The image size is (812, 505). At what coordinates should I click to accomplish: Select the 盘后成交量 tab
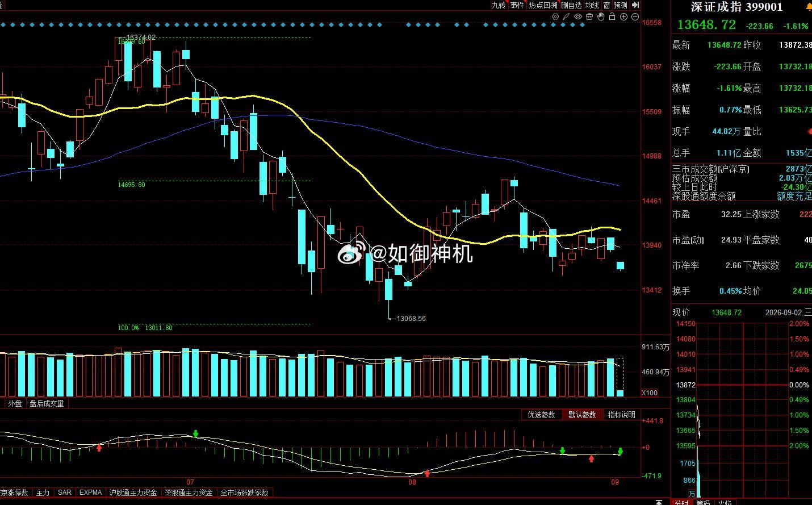[47, 403]
